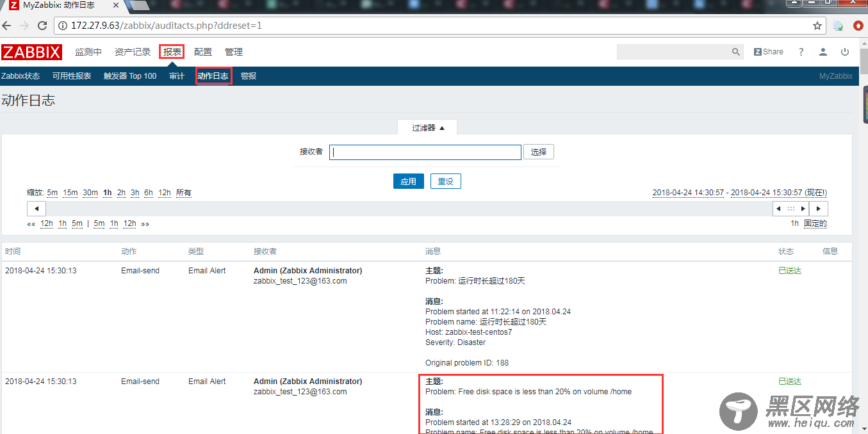This screenshot has height=434, width=868.
Task: Click the browser back arrow
Action: pyautogui.click(x=7, y=26)
